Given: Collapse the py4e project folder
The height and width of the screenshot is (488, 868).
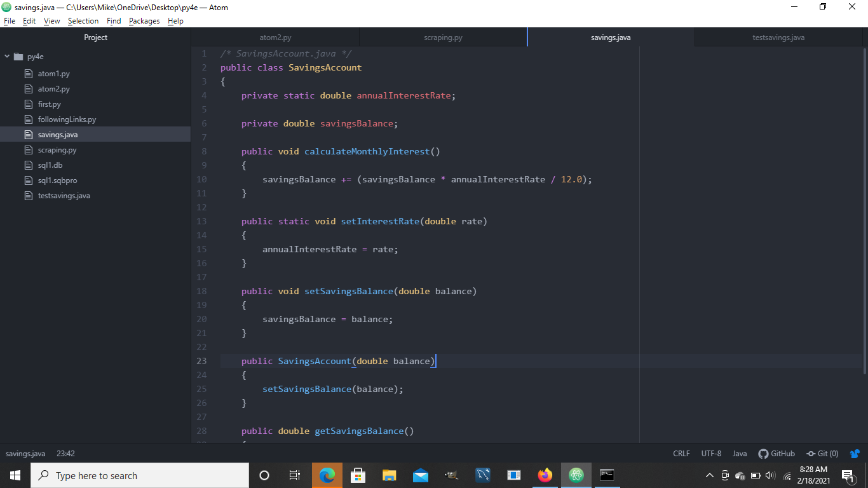Looking at the screenshot, I should 8,57.
